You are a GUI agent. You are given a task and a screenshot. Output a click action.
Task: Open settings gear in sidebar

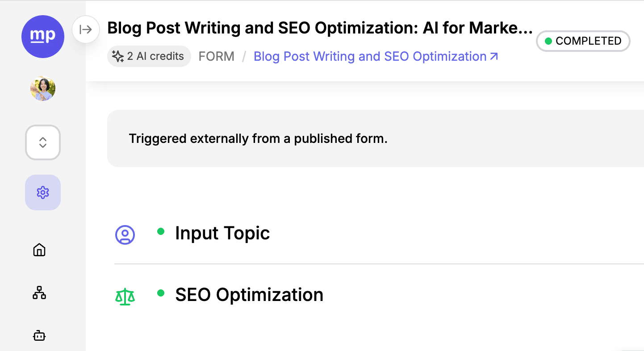pos(43,192)
